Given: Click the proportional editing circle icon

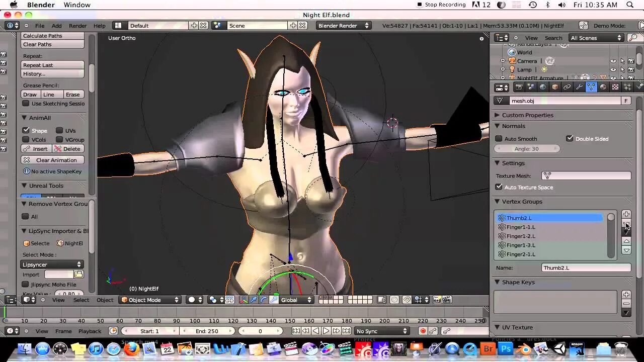Looking at the screenshot, I should 395,300.
